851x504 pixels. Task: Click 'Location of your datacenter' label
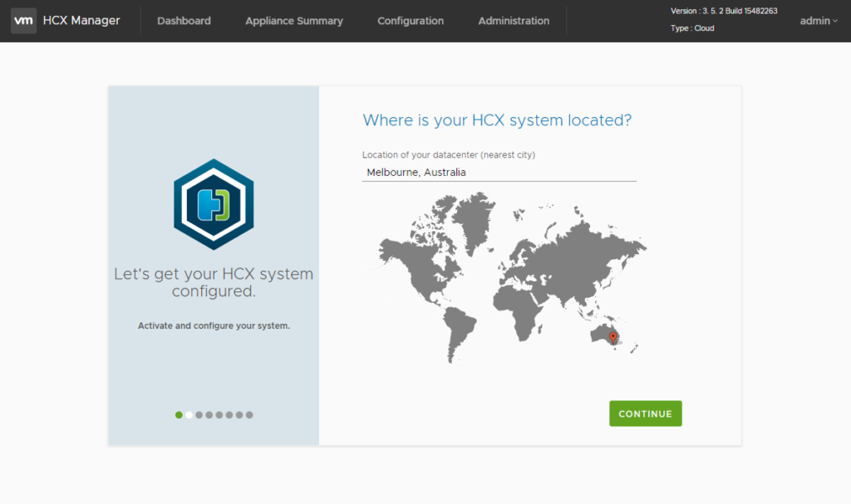coord(449,154)
